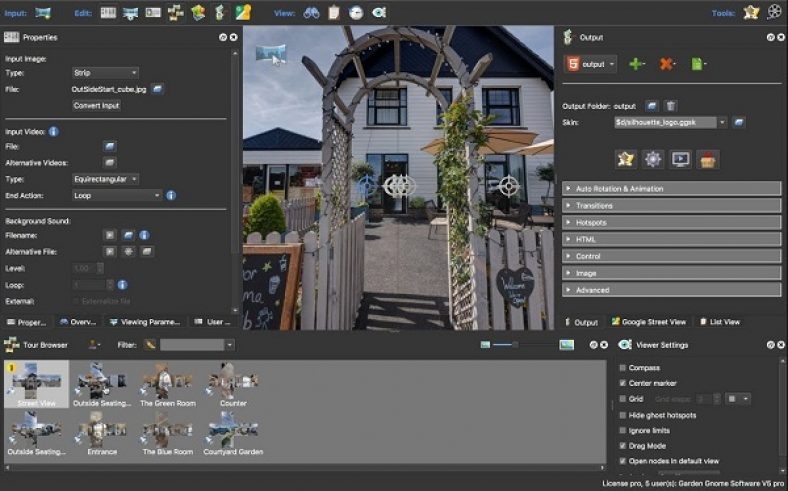Open the Skin Editor icon in Tools

751,12
